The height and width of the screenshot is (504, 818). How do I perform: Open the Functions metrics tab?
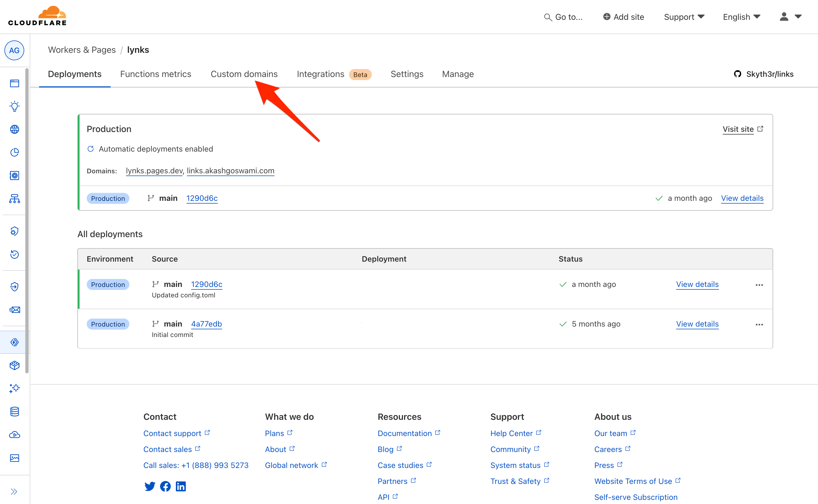(x=156, y=74)
